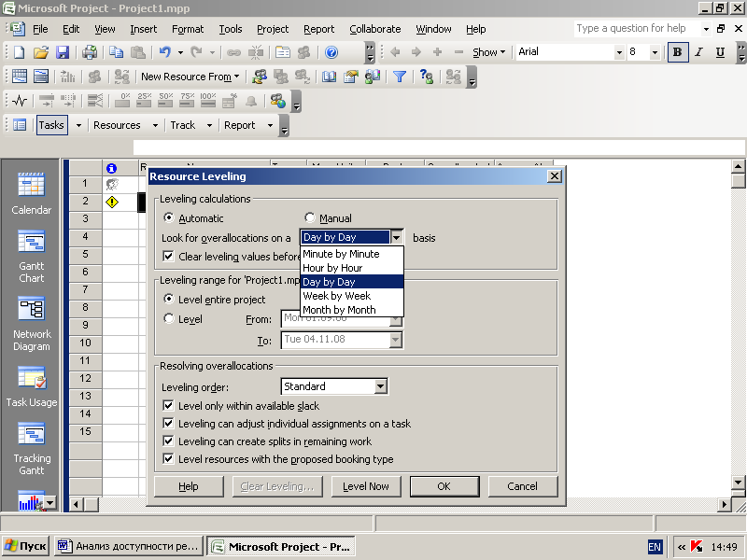Toggle Level only within available slack
The height and width of the screenshot is (560, 747).
click(x=168, y=406)
